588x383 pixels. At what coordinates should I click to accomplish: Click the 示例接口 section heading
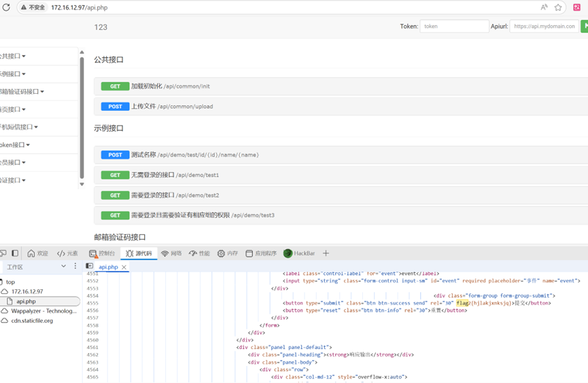tap(109, 128)
